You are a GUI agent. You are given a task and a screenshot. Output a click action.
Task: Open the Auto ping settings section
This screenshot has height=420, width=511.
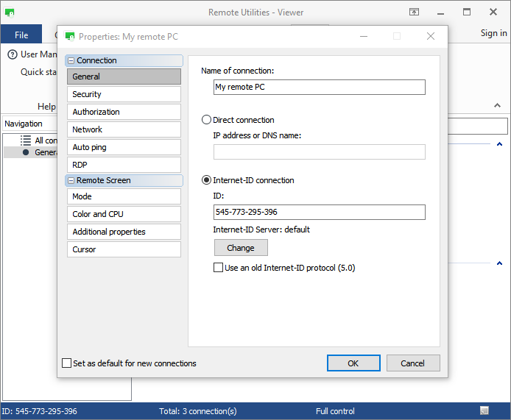124,147
